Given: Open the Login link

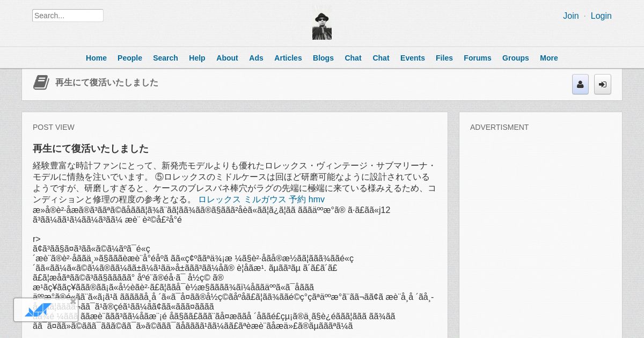Looking at the screenshot, I should click(601, 16).
